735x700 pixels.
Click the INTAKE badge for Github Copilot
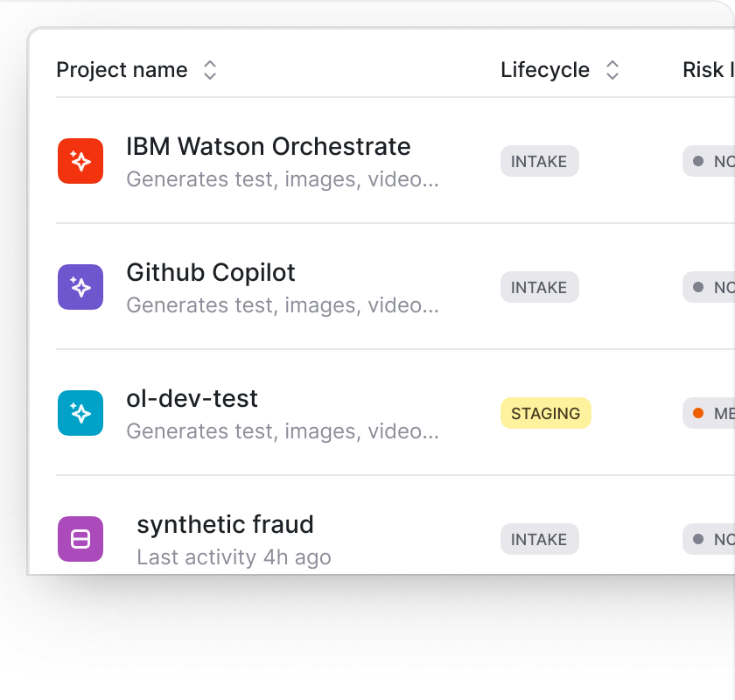point(540,287)
